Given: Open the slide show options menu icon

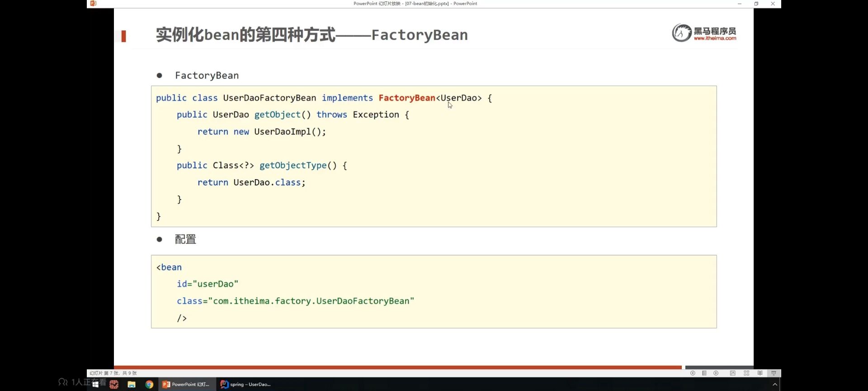Looking at the screenshot, I should click(704, 373).
